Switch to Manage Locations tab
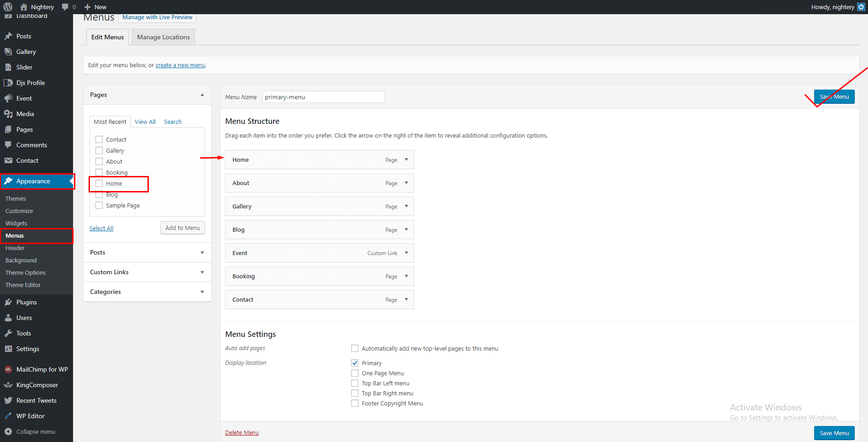 (163, 37)
